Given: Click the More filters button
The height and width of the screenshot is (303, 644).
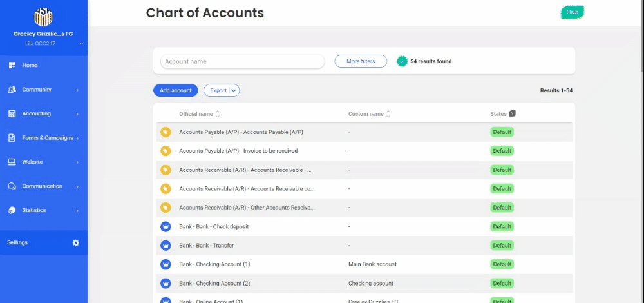Looking at the screenshot, I should pyautogui.click(x=361, y=61).
